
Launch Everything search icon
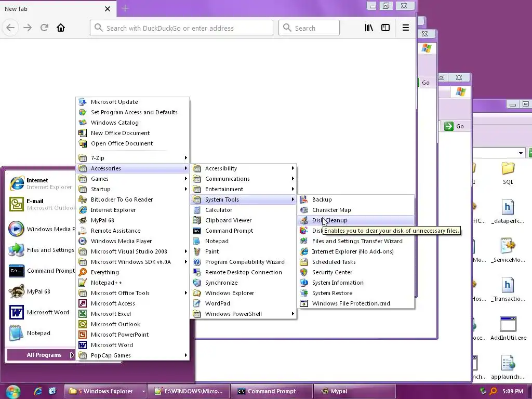click(83, 272)
